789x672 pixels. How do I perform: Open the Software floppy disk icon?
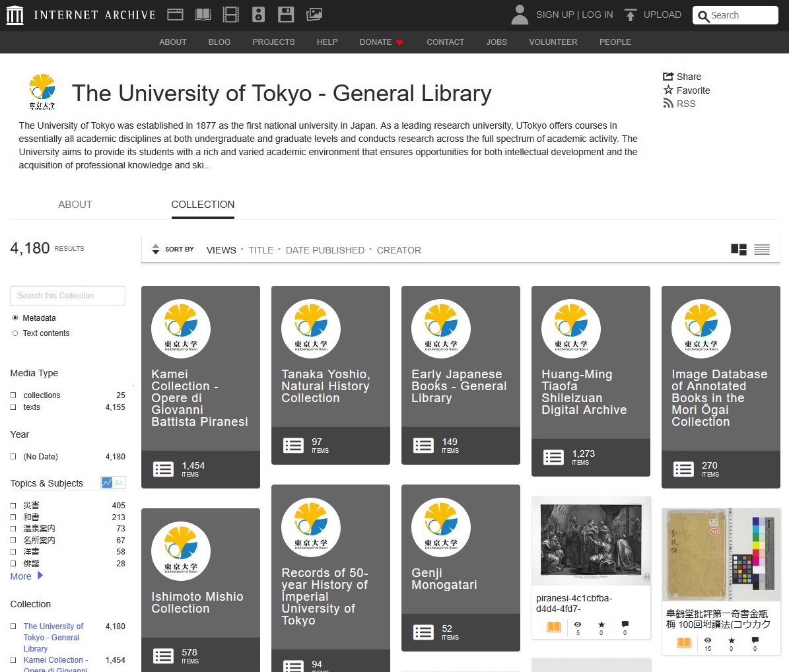[x=286, y=15]
